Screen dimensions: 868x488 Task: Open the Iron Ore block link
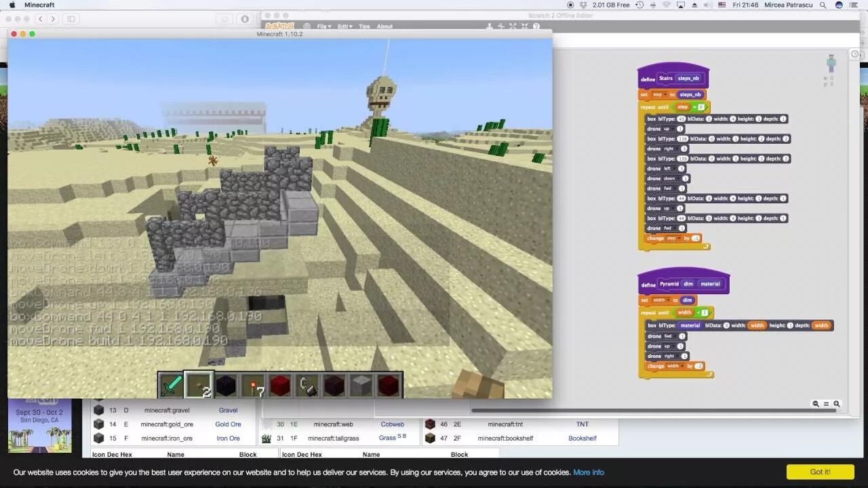point(228,439)
